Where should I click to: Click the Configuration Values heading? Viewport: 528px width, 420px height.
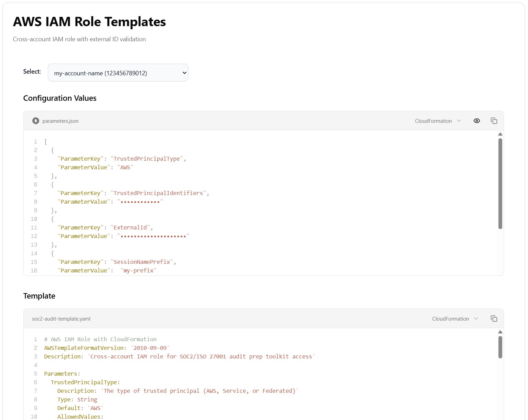pyautogui.click(x=60, y=98)
